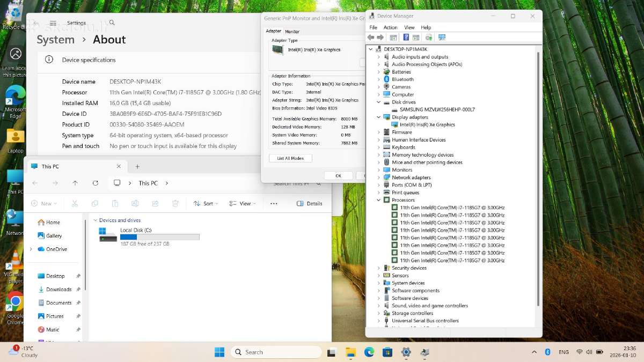
Task: Expand Sound, video and game controllers
Action: pyautogui.click(x=378, y=306)
